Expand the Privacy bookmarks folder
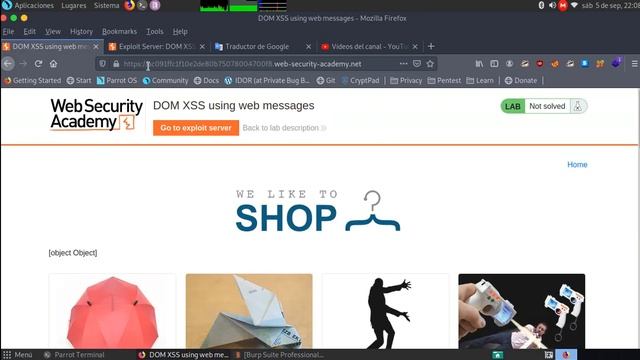Image resolution: width=640 pixels, height=360 pixels. [x=406, y=80]
